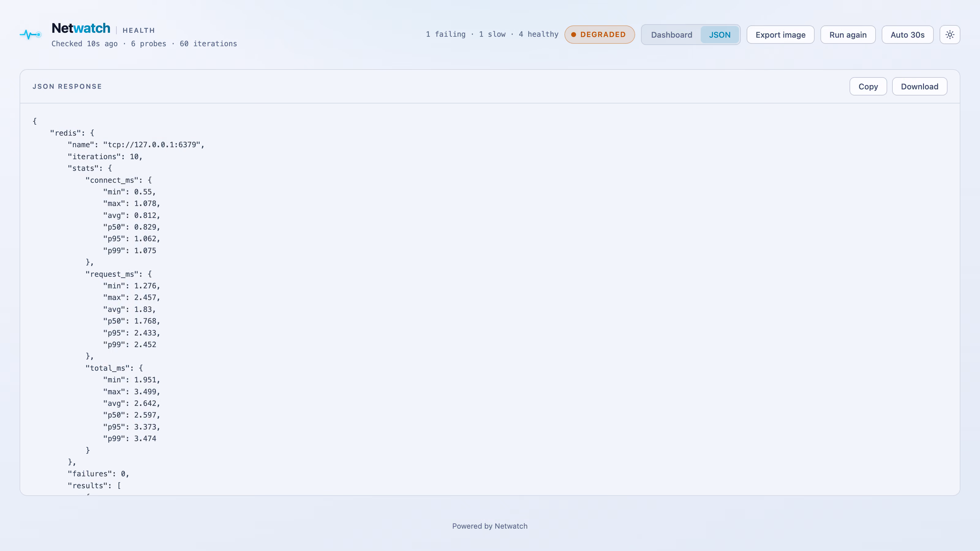
Task: Click the Netwatch brand title
Action: pyautogui.click(x=81, y=28)
